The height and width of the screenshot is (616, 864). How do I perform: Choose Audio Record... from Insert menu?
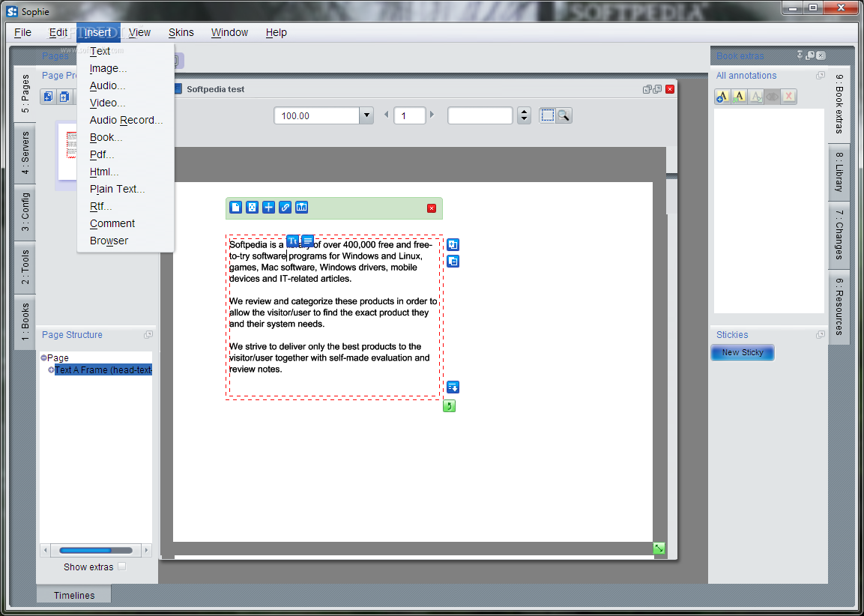click(x=126, y=120)
